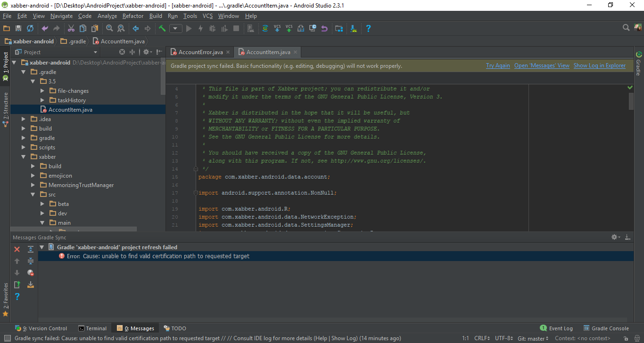Collapse the src folder node
The image size is (644, 343).
pyautogui.click(x=33, y=195)
